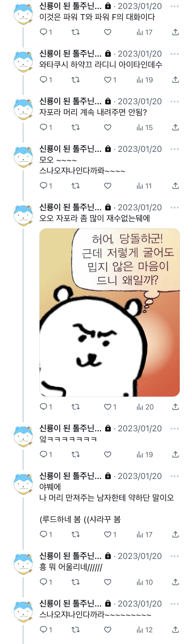Screen dimensions: 192x644
Task: Open the author name '신룡이 된 톨주닌...' on the '오오 자포라' tweet
Action: click(70, 207)
